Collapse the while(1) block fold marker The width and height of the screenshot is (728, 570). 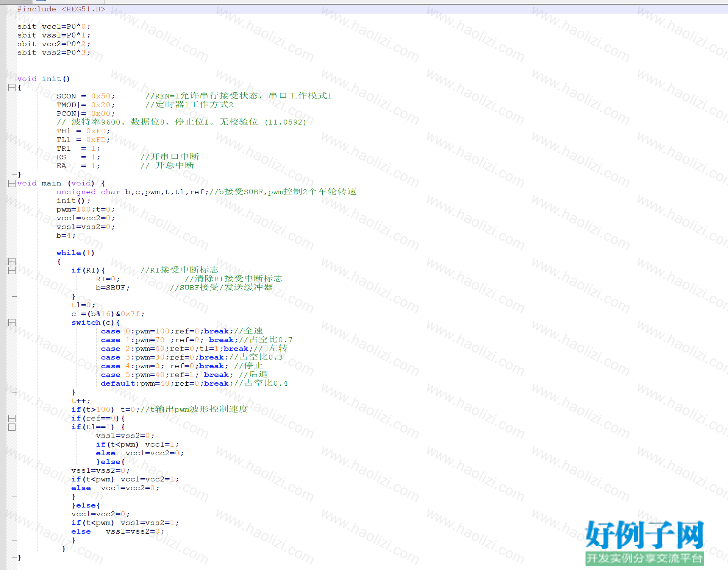pyautogui.click(x=12, y=262)
